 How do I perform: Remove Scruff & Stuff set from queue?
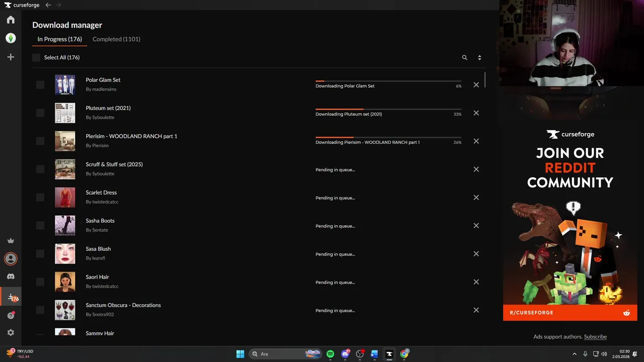tap(476, 169)
